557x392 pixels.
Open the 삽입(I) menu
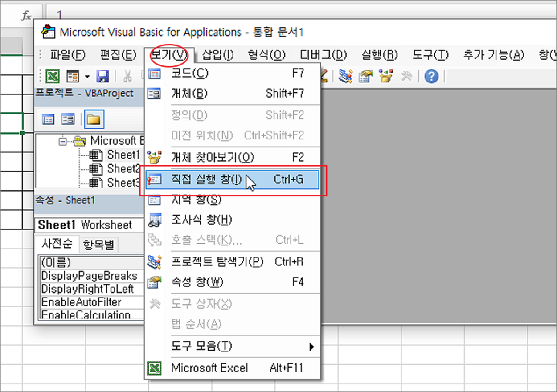(218, 55)
